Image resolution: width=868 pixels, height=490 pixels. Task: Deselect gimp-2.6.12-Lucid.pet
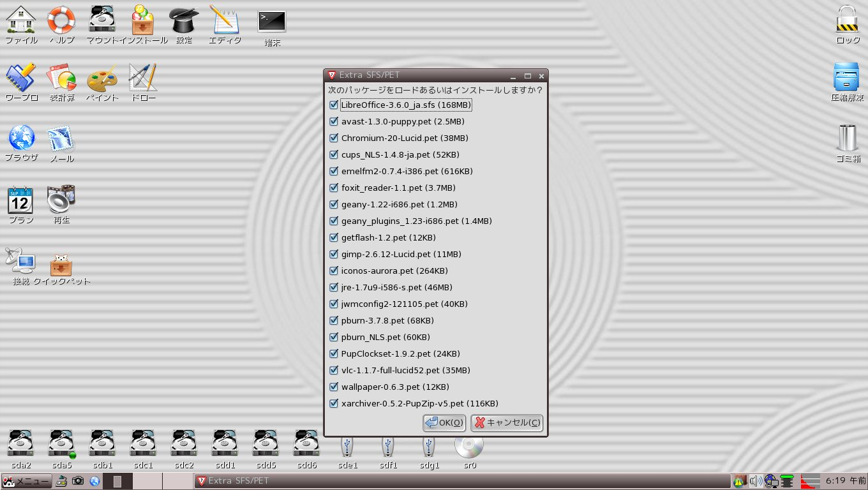coord(334,254)
